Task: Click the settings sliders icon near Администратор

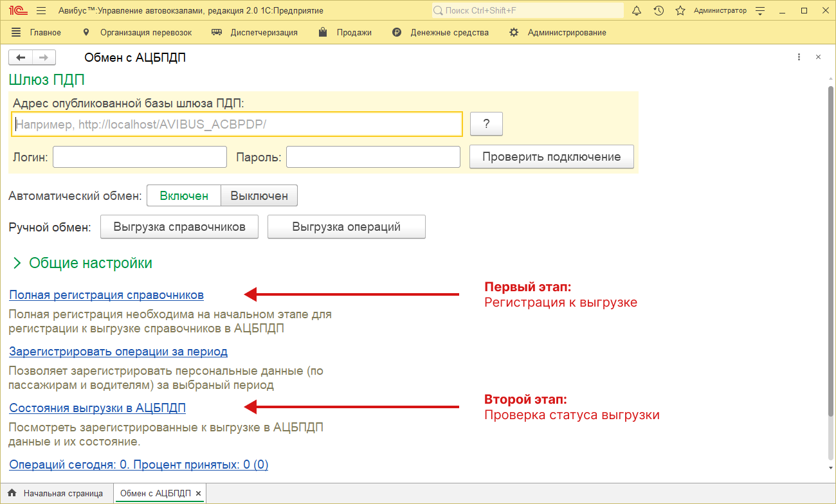Action: pyautogui.click(x=760, y=10)
